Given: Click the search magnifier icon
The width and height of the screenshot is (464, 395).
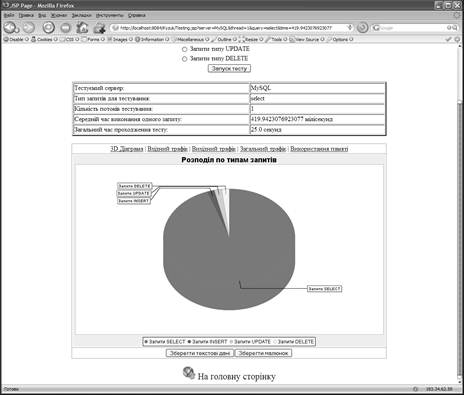Looking at the screenshot, I should coord(455,28).
